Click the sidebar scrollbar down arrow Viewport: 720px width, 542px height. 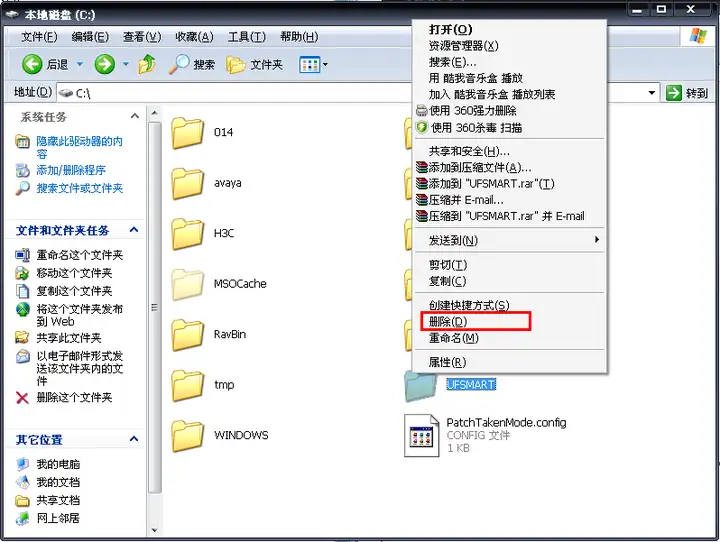(x=154, y=530)
